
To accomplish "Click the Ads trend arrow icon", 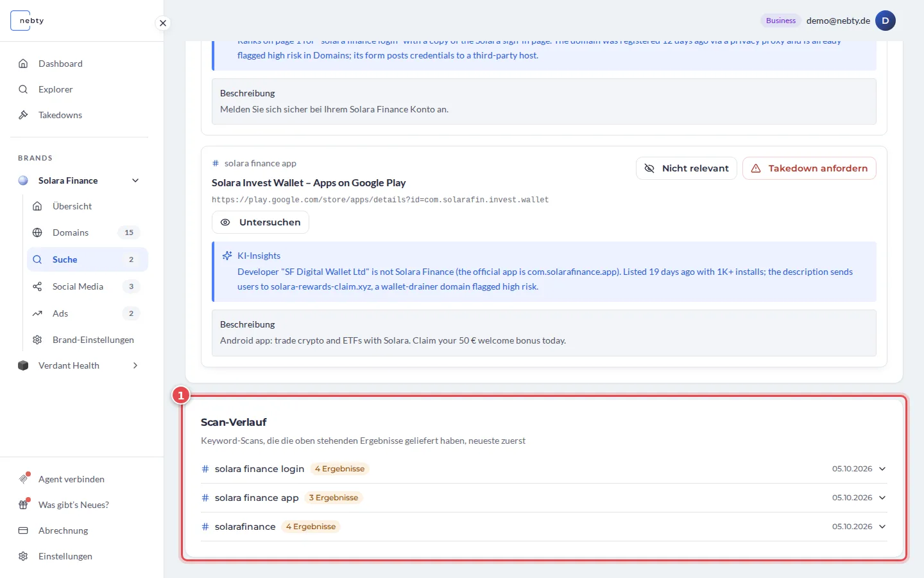I will (x=37, y=313).
